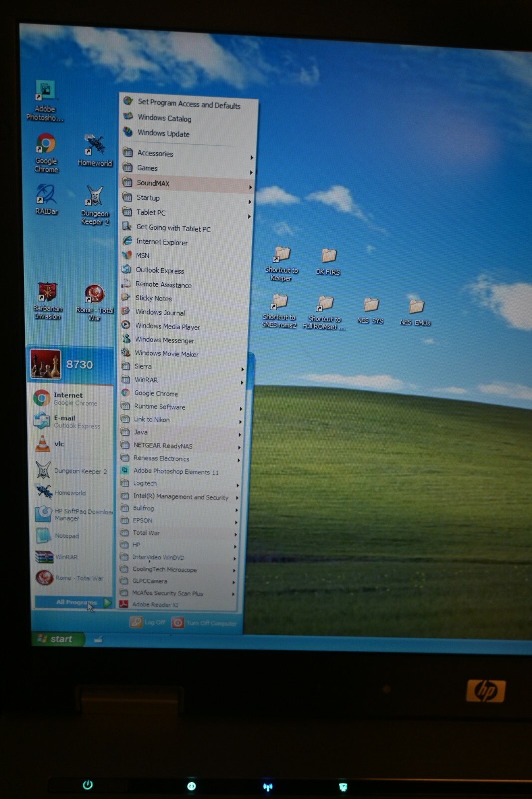Open Barbarian Invasion desktop icon
Image resolution: width=532 pixels, height=799 pixels.
(47, 301)
